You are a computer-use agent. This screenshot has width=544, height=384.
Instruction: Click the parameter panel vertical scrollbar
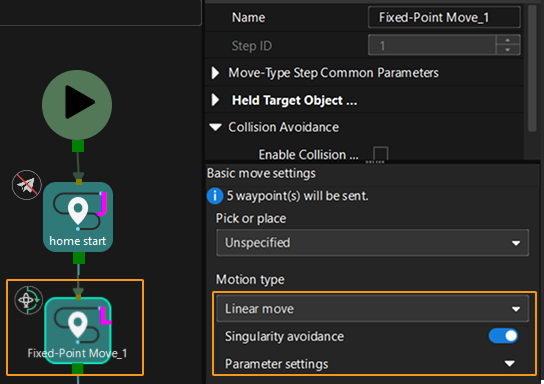[x=532, y=69]
